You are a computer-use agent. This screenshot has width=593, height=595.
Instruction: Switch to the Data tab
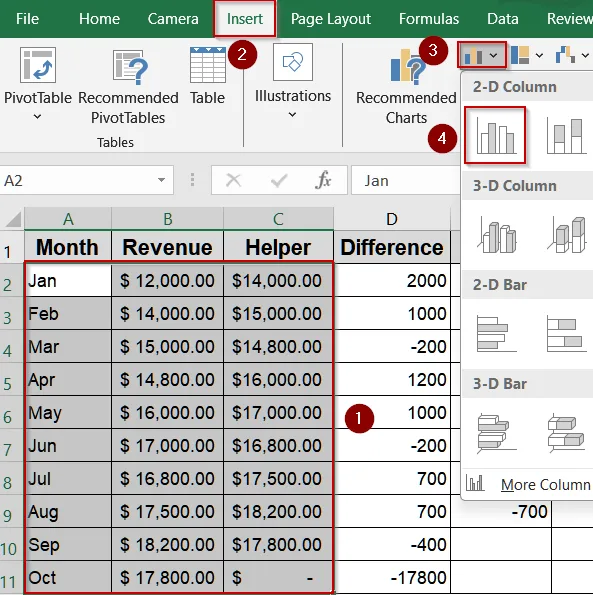pyautogui.click(x=503, y=19)
